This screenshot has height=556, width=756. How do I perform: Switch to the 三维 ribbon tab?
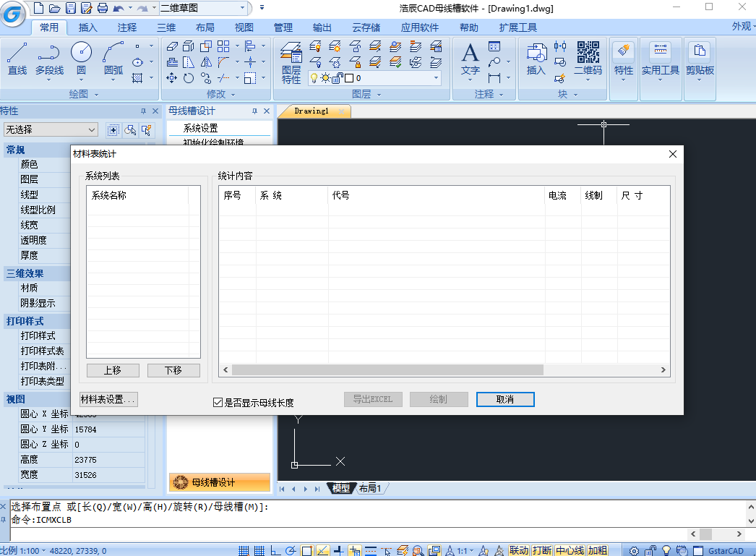[166, 27]
